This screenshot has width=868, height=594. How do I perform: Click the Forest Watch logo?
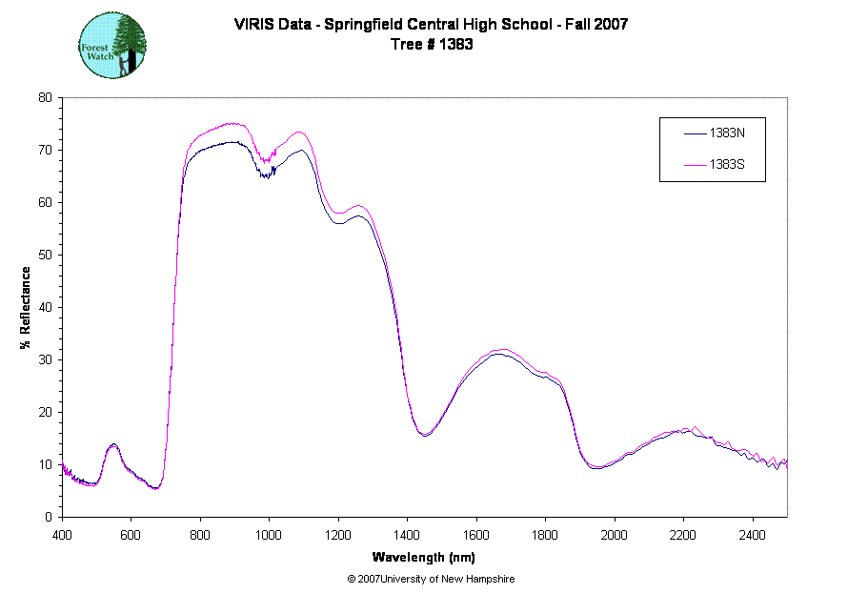coord(111,46)
